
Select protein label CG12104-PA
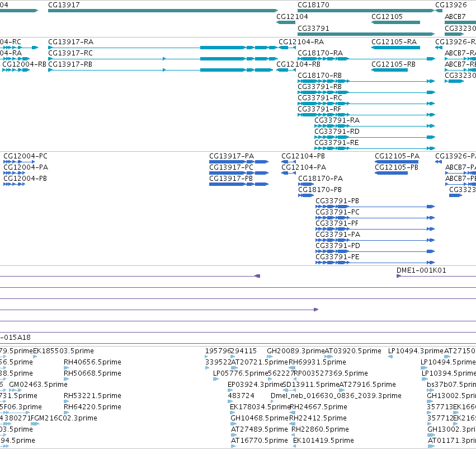(x=304, y=168)
